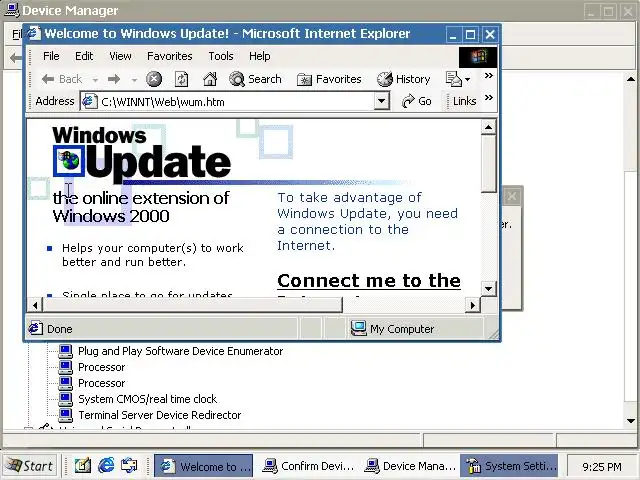Stop page loading with the Stop icon
Screen dimensions: 640x480
154,79
